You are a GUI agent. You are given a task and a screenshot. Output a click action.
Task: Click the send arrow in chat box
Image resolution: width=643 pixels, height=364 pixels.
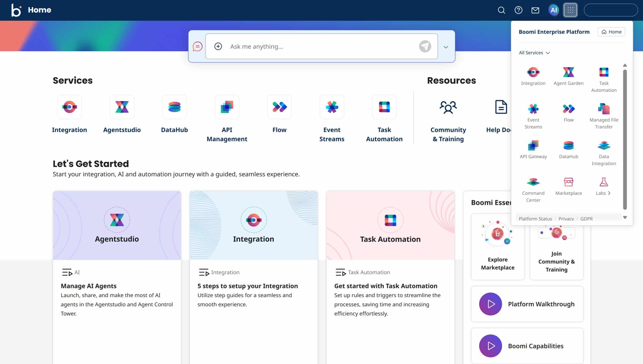[425, 46]
